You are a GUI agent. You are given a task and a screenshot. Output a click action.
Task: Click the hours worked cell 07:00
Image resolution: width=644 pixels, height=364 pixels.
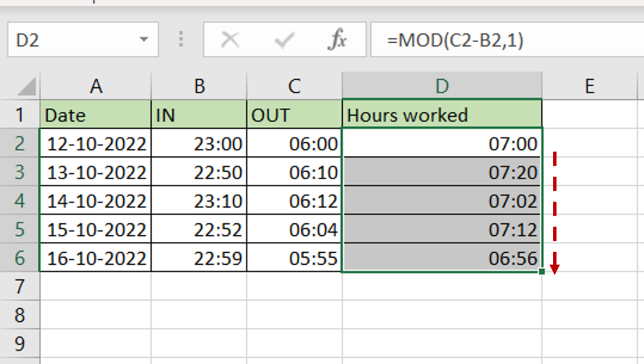441,144
